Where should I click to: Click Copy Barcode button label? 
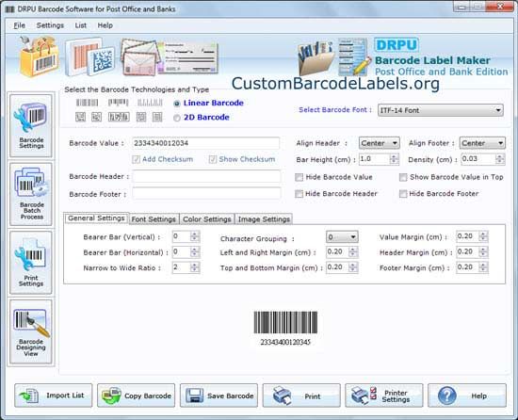pos(148,396)
